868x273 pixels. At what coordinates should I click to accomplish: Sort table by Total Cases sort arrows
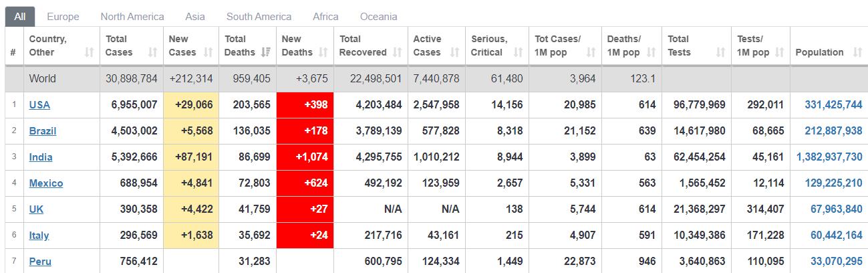[152, 52]
